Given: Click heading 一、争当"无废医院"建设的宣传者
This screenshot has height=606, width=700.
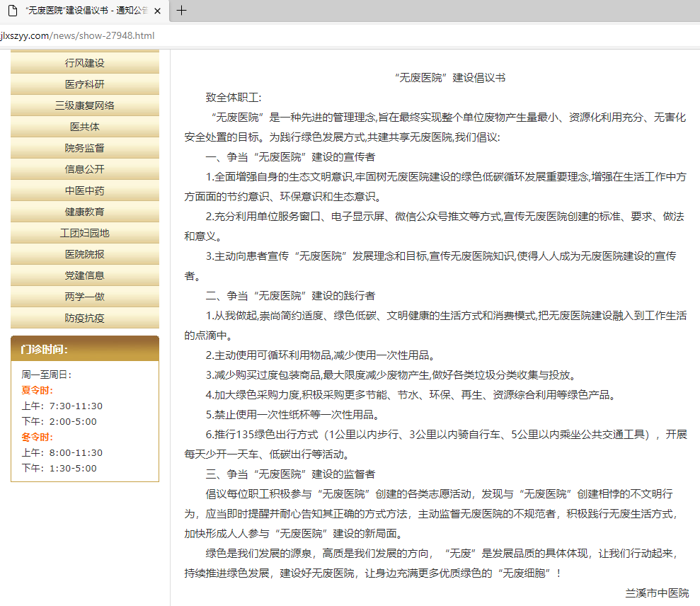Looking at the screenshot, I should pos(290,157).
